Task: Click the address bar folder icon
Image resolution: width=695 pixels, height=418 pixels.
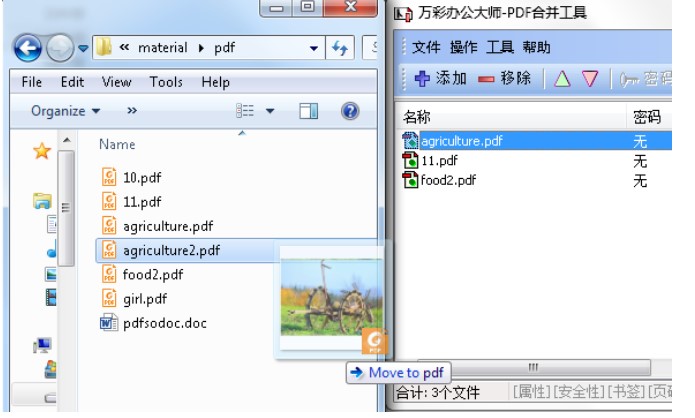Action: coord(104,47)
